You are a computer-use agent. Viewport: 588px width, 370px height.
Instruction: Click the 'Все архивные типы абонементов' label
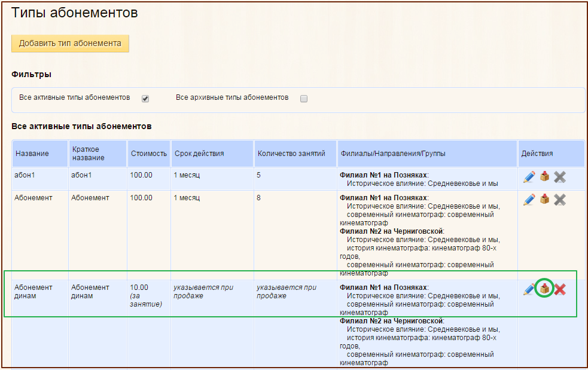point(232,97)
